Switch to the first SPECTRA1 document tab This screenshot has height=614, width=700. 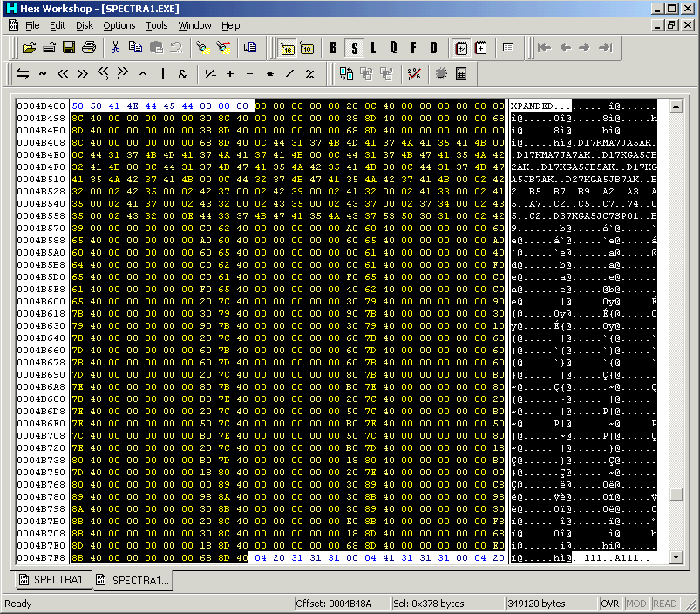(x=53, y=580)
